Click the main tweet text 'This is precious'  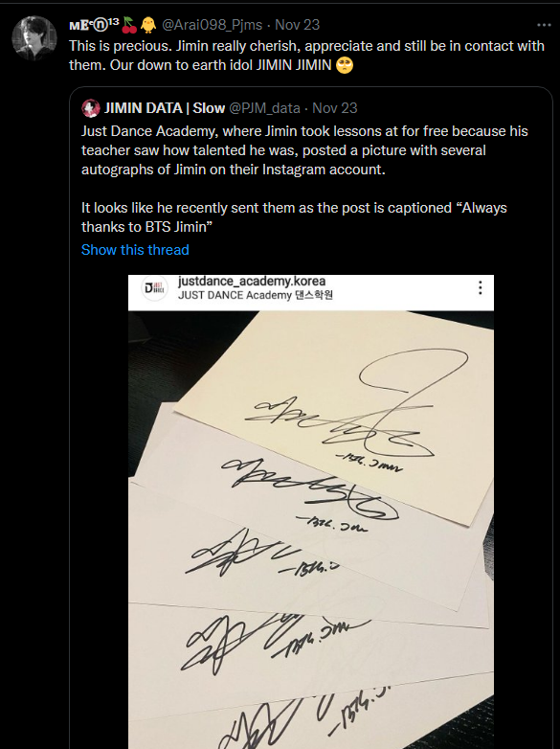(306, 55)
